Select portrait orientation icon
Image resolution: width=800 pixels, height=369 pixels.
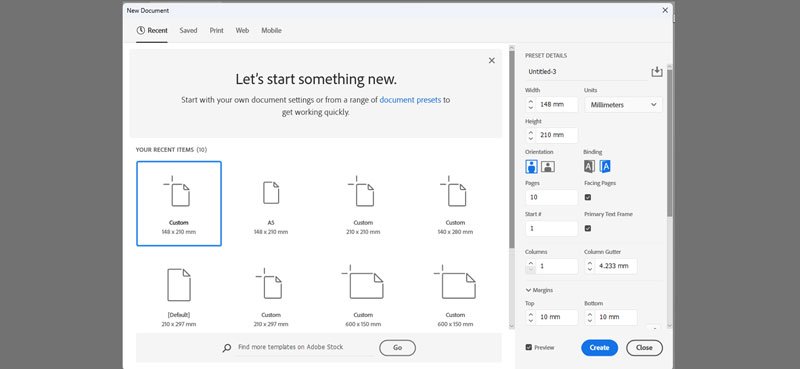(x=532, y=166)
